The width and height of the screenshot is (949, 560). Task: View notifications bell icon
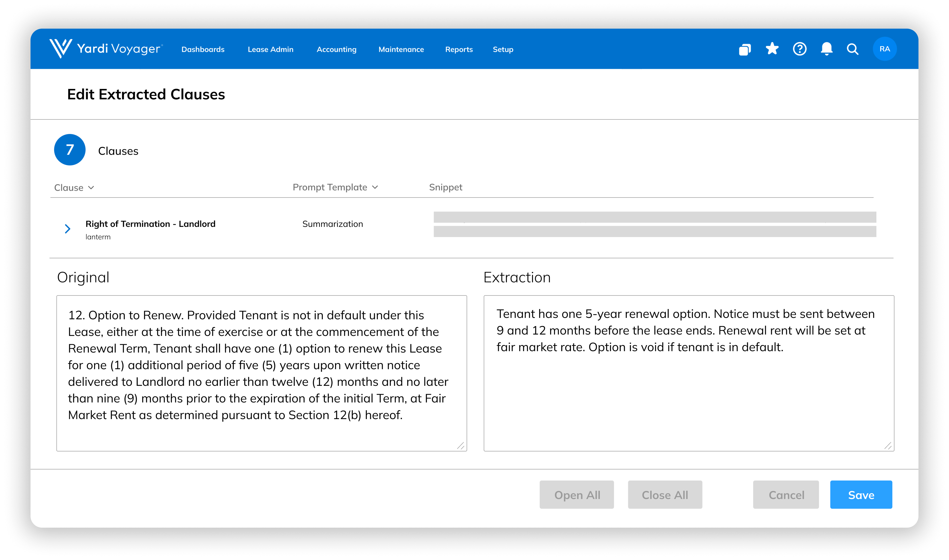pos(827,49)
